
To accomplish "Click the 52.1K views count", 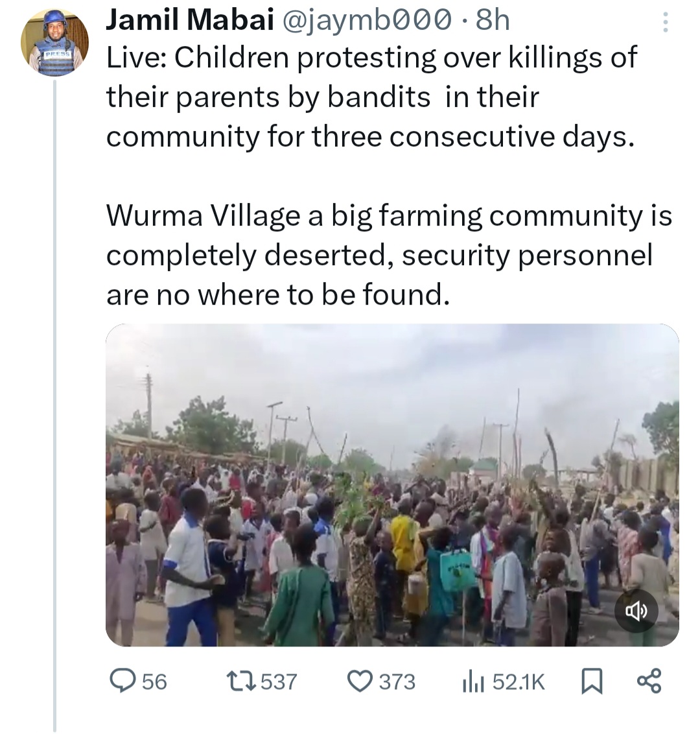I will 519,681.
